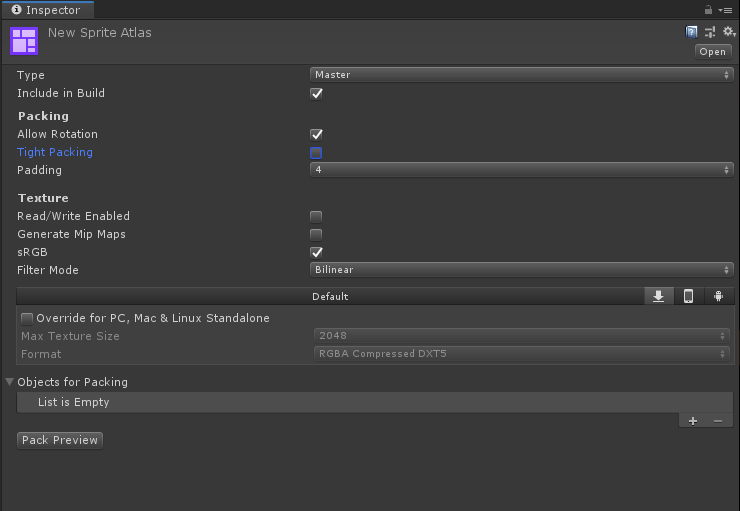Enable Generate Mip Maps checkbox
This screenshot has width=740, height=511.
tap(316, 235)
